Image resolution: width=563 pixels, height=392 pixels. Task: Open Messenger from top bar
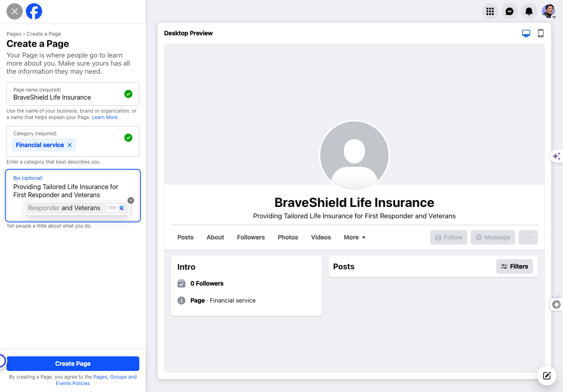tap(510, 11)
